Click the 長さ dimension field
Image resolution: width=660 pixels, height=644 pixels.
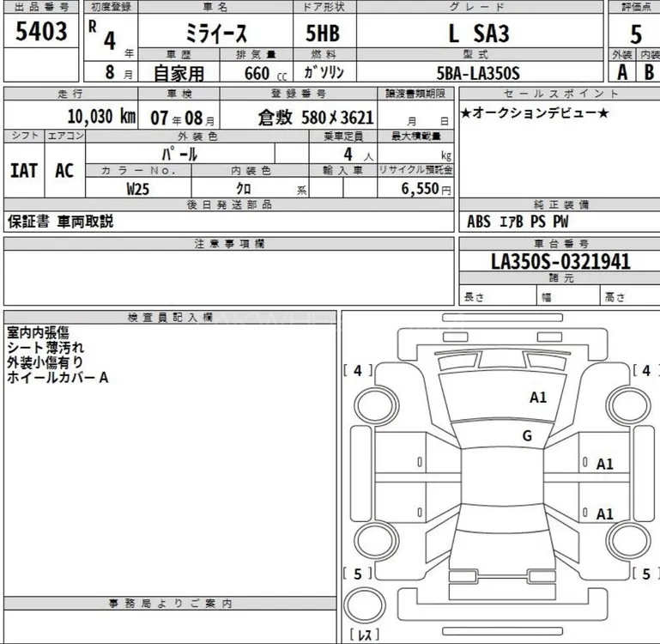pos(498,296)
